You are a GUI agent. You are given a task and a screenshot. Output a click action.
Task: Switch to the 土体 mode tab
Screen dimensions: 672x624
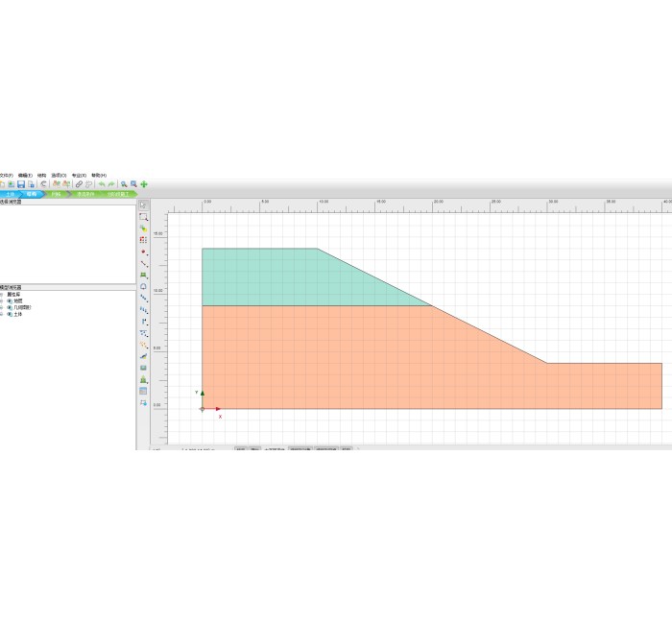point(11,194)
